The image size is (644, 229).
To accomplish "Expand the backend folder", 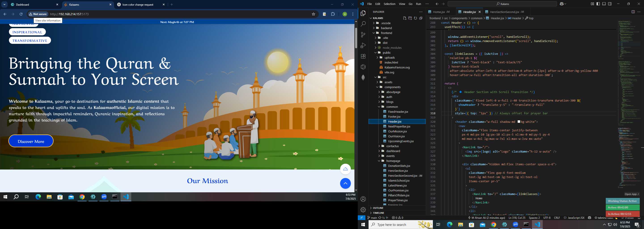I will [397, 28].
